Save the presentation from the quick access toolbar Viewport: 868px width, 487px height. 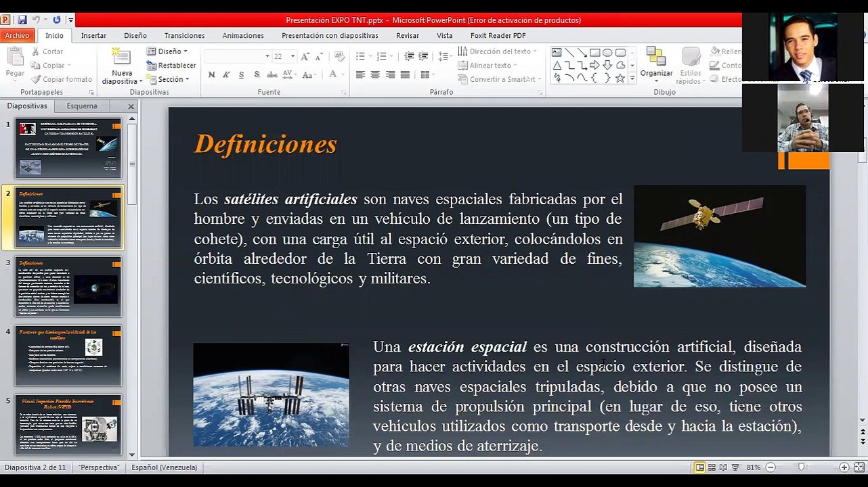pyautogui.click(x=22, y=20)
